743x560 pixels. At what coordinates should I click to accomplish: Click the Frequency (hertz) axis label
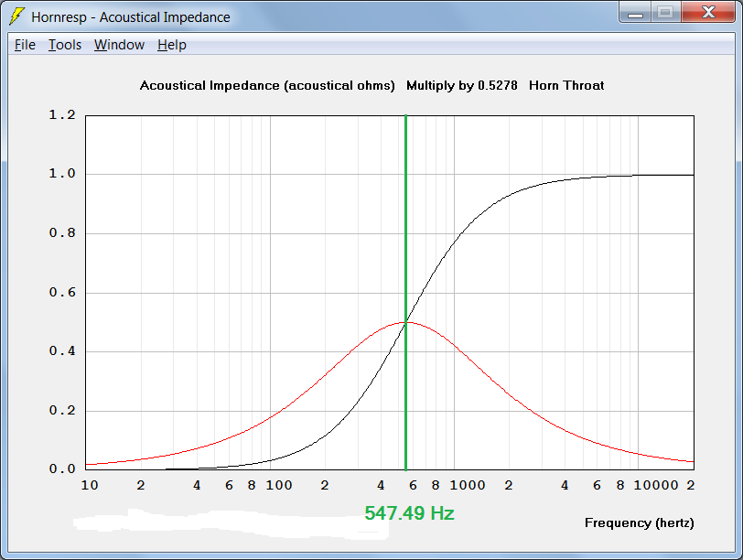[x=640, y=523]
